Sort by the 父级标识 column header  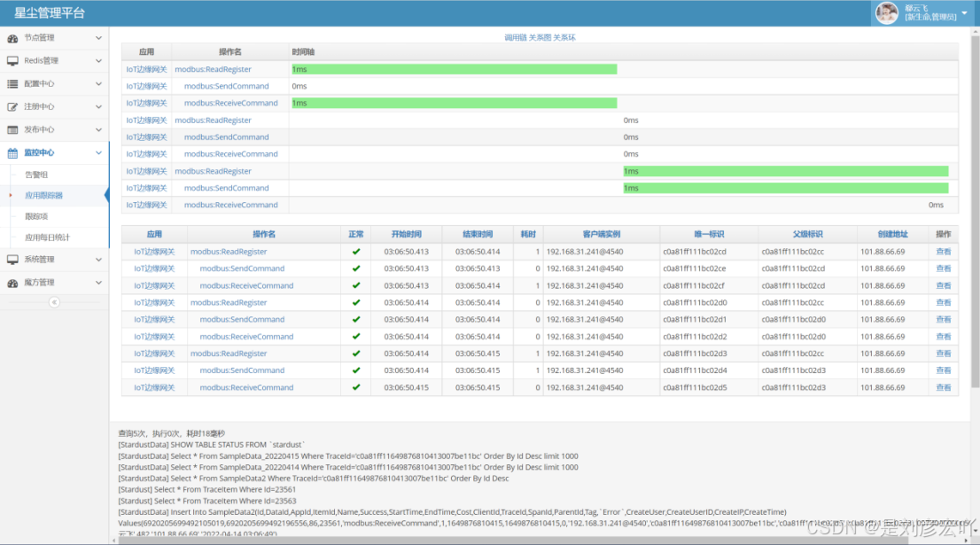click(x=807, y=234)
